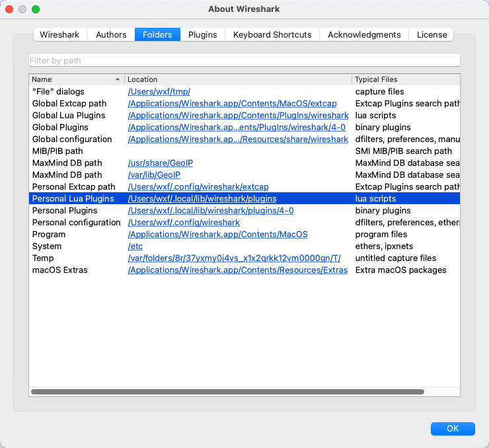Select the System row name
The width and height of the screenshot is (489, 448).
[x=47, y=246]
